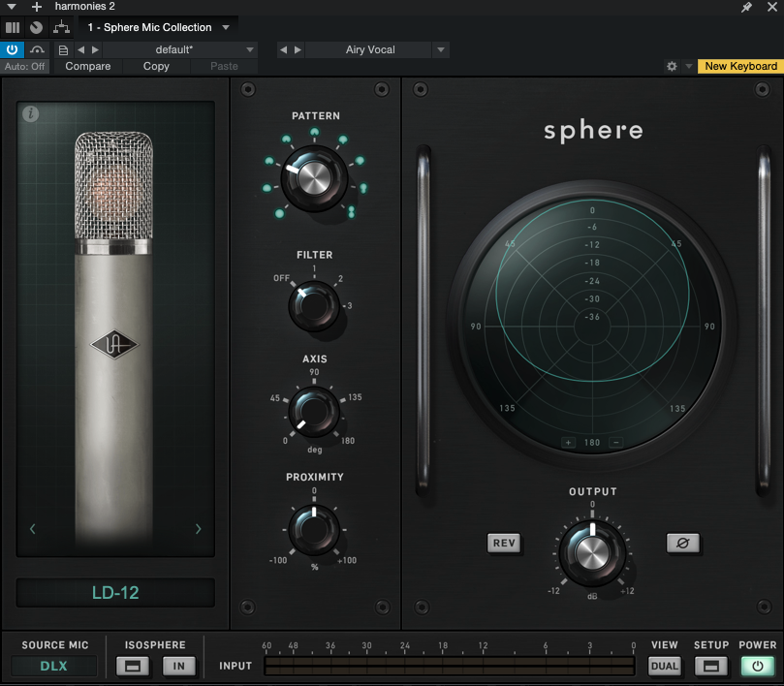784x686 pixels.
Task: Pin the harmonies 2 plugin window
Action: click(746, 7)
